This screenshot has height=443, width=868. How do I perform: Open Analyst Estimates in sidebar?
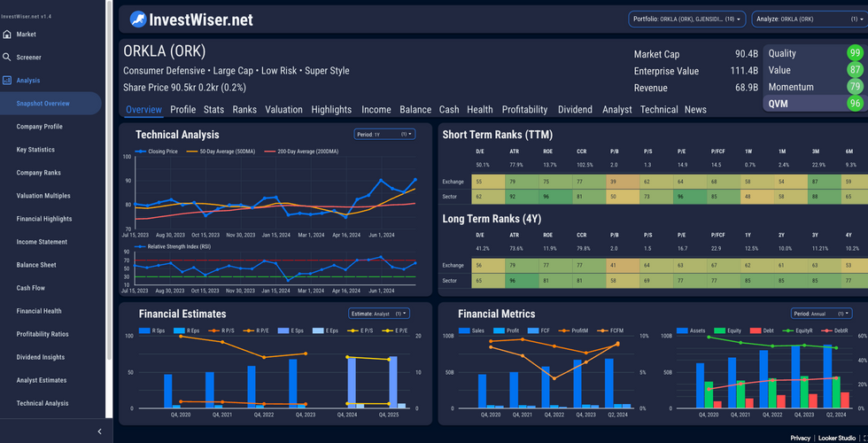coord(41,380)
